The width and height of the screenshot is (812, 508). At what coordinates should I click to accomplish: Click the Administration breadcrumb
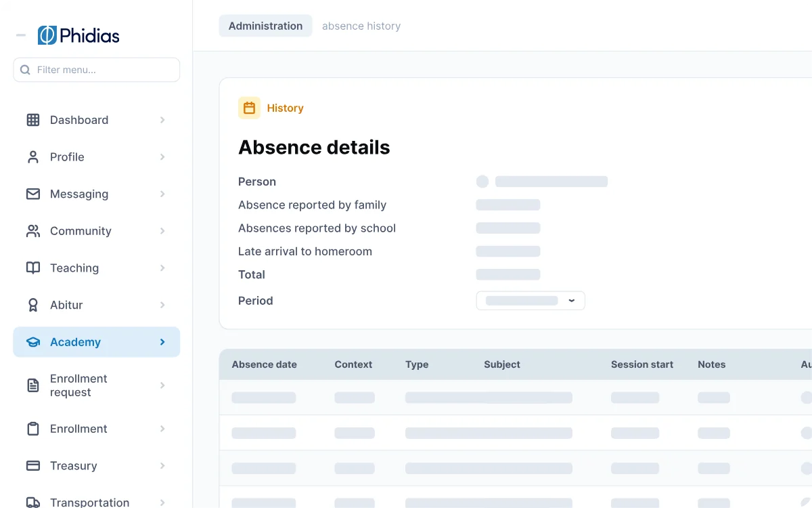[x=265, y=26]
